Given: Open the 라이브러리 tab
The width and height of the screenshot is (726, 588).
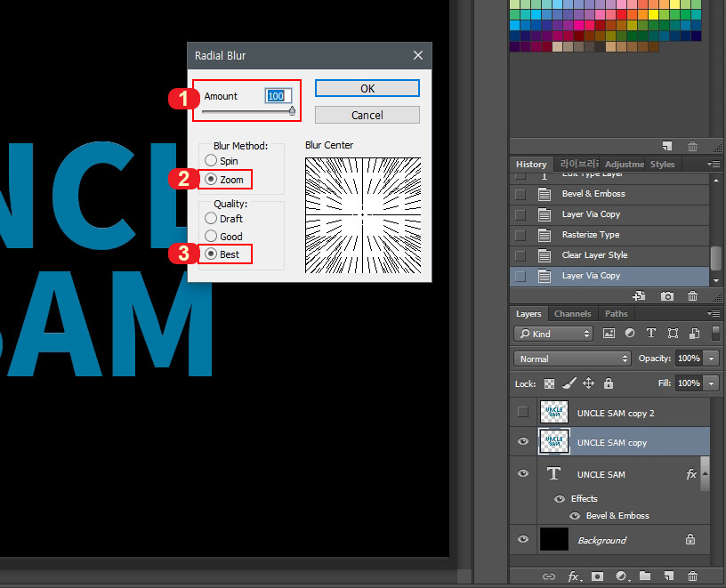Looking at the screenshot, I should pyautogui.click(x=579, y=164).
